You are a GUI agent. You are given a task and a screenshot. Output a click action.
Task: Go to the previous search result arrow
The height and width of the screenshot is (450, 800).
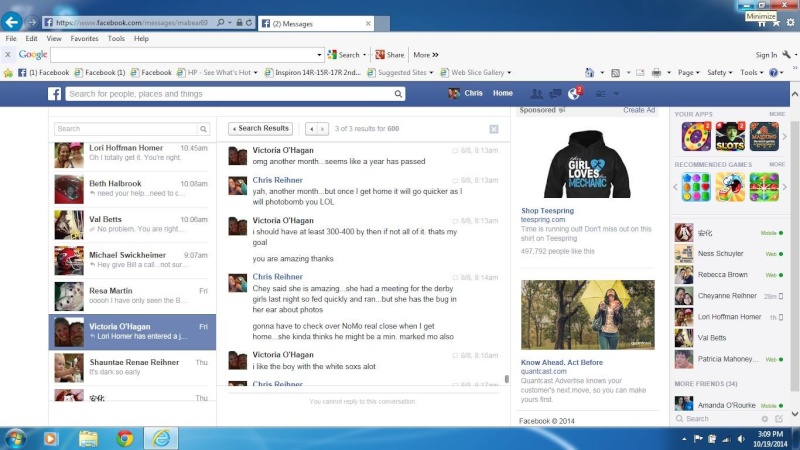(x=311, y=129)
